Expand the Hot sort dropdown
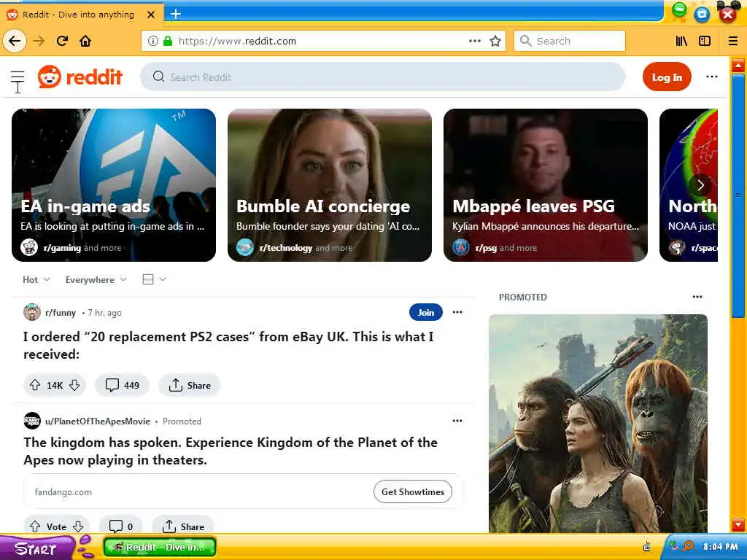 click(x=36, y=279)
